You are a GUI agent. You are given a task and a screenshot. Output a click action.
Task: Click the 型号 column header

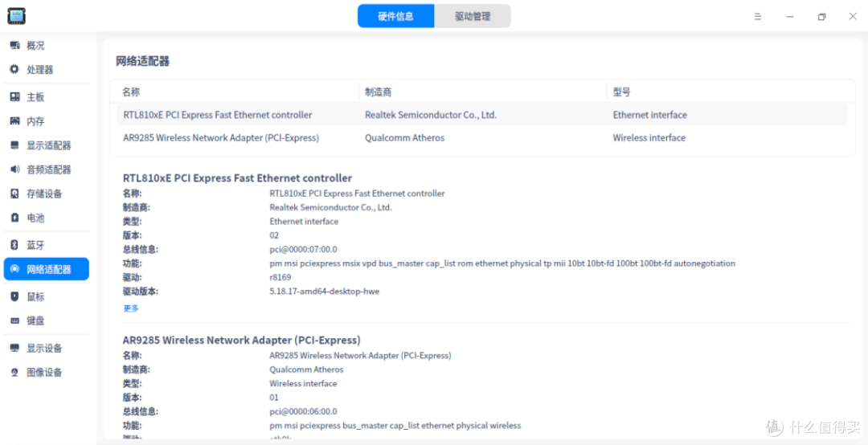coord(621,92)
